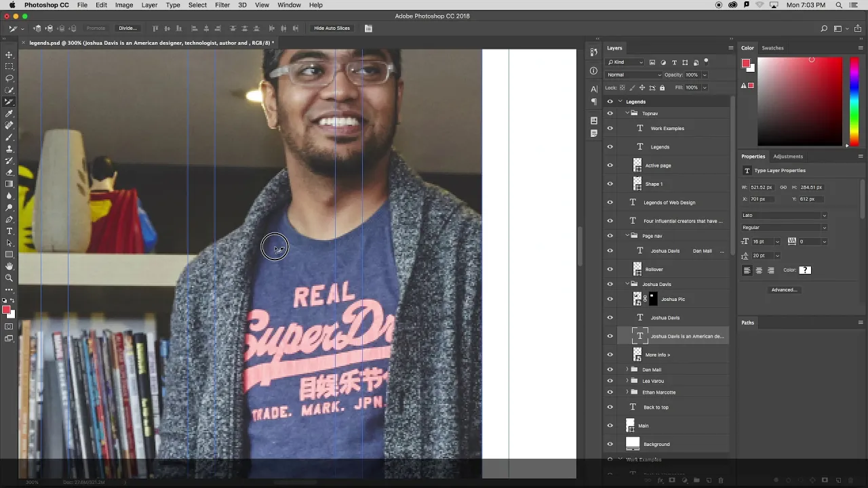Click the Hide Auto Slices button

[x=332, y=28]
